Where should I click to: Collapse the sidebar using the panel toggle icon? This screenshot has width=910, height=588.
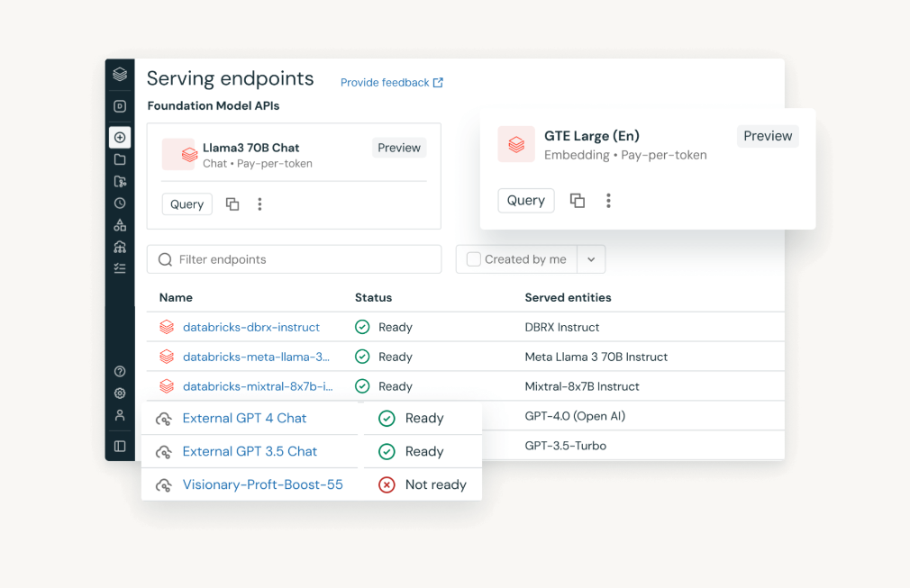click(120, 446)
